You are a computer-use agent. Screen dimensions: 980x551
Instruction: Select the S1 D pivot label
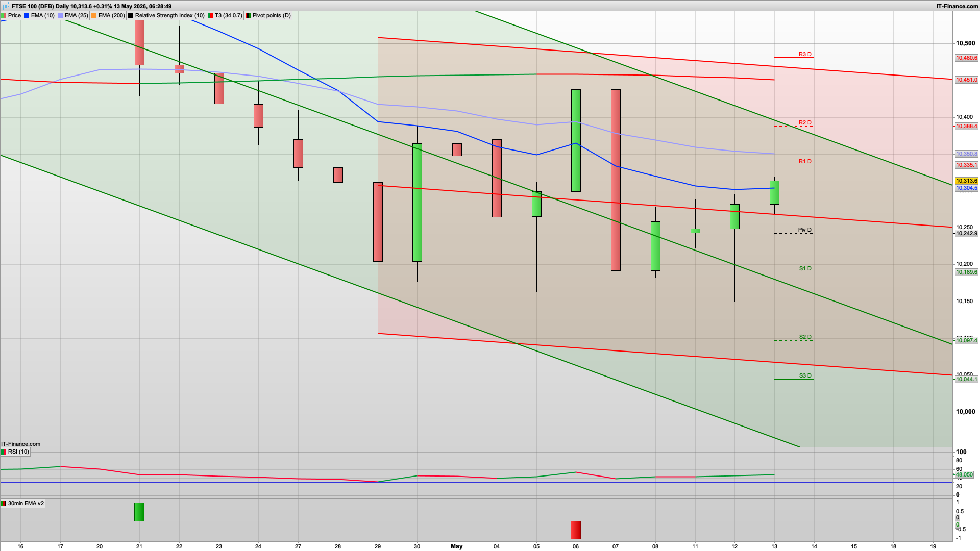pos(805,268)
